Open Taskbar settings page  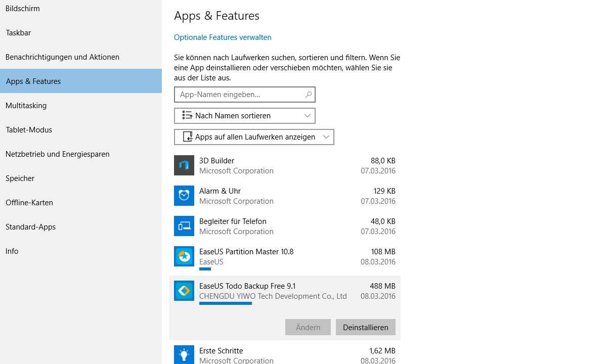click(81, 33)
